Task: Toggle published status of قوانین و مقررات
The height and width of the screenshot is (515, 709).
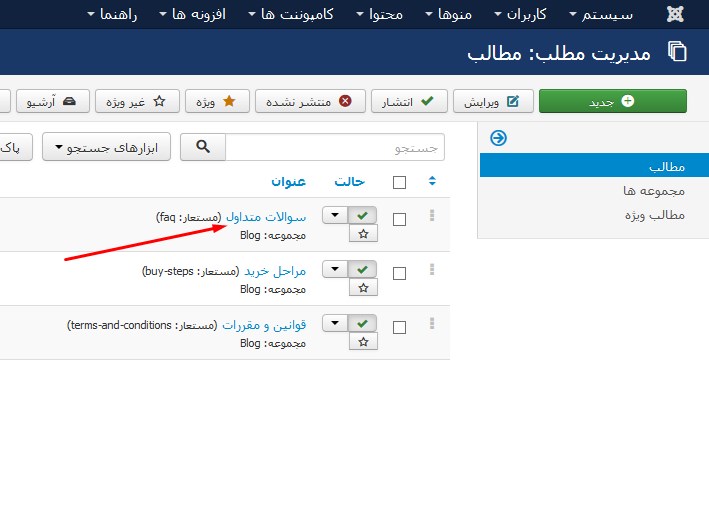Action: click(x=363, y=323)
